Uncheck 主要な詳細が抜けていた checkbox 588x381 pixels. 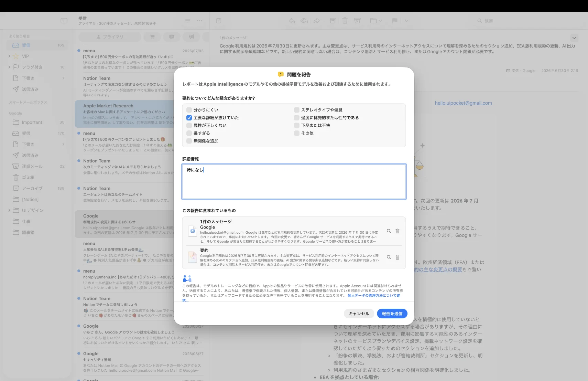(189, 118)
